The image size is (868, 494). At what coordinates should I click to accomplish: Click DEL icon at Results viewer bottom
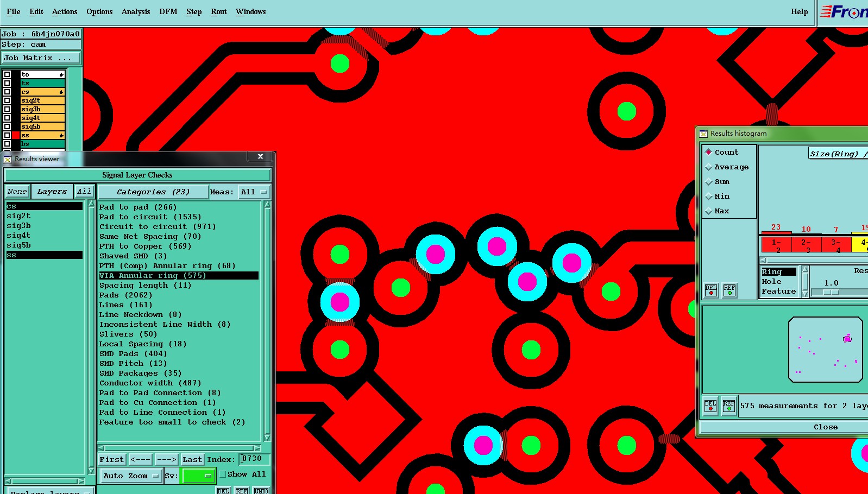223,491
